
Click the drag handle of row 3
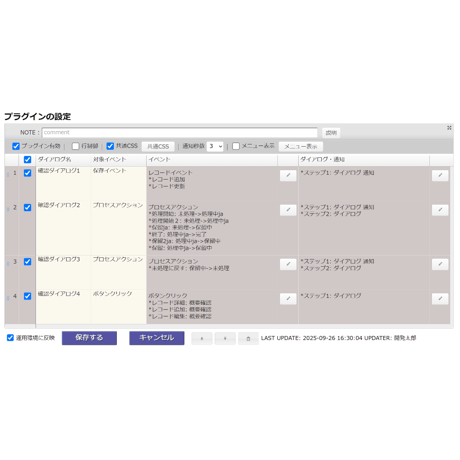8,263
